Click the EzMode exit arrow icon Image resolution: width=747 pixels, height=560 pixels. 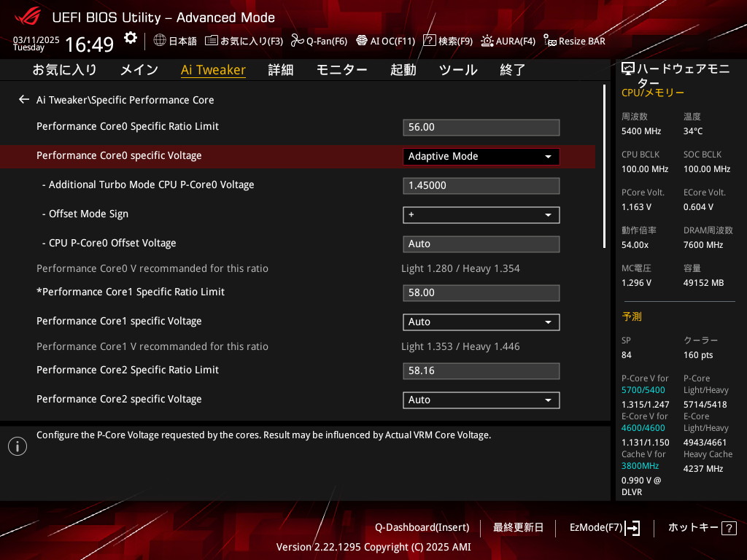[x=632, y=528]
